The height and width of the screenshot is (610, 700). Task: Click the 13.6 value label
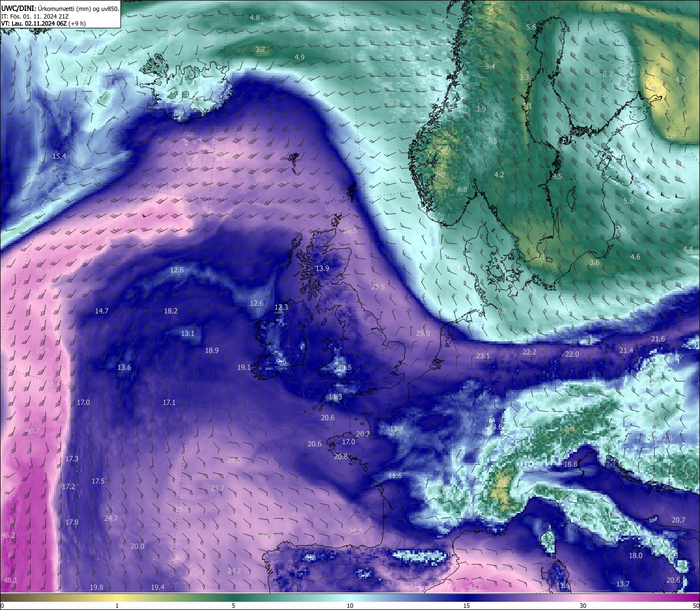[x=124, y=368]
